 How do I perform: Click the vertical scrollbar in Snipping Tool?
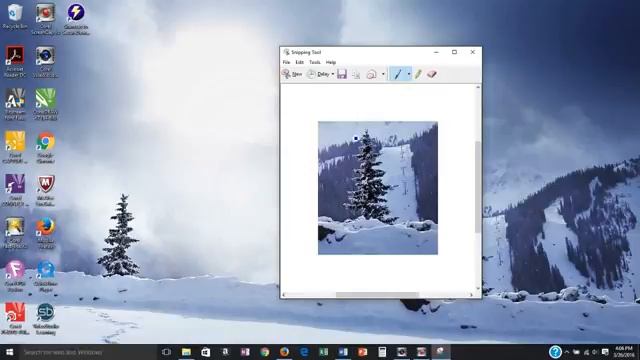(x=478, y=187)
